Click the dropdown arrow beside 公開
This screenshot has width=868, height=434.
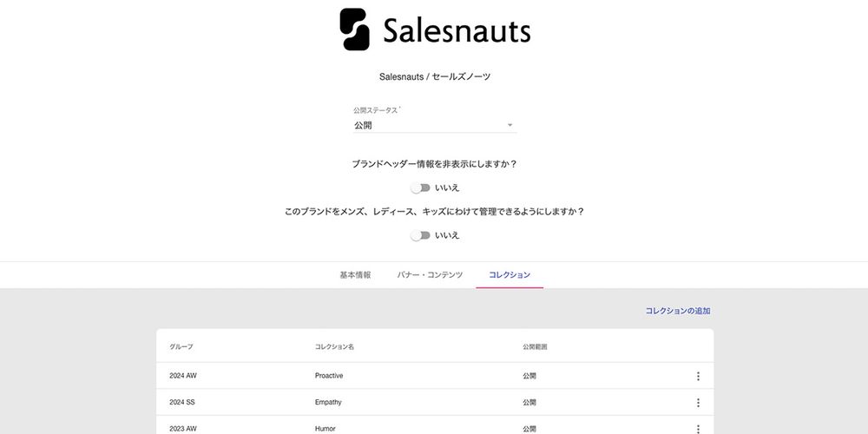coord(510,125)
